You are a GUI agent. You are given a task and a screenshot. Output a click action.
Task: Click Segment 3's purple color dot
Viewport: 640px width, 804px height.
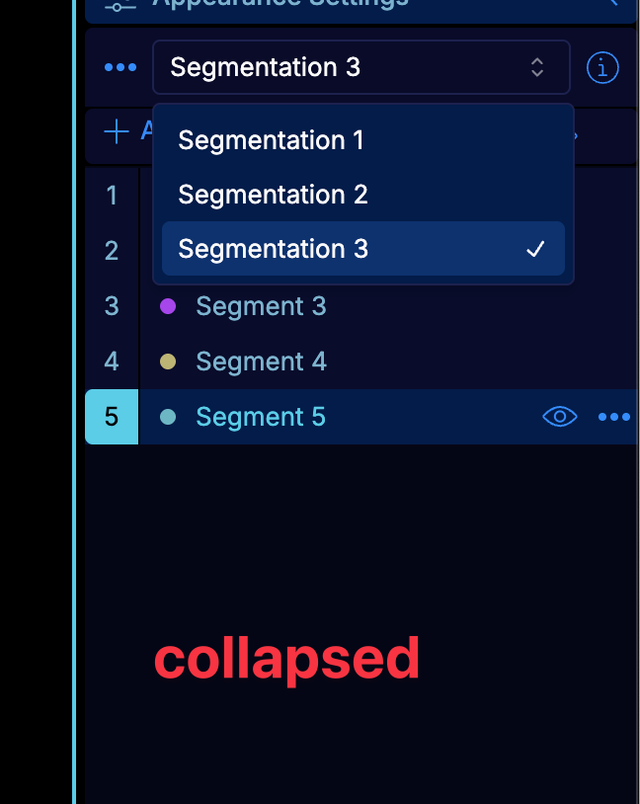pos(167,306)
